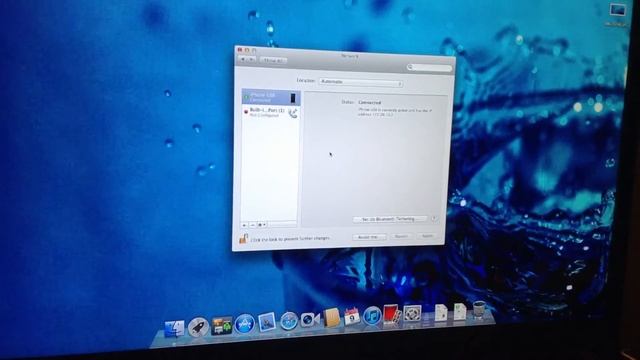Click the Assist me button
640x360 pixels.
click(369, 237)
